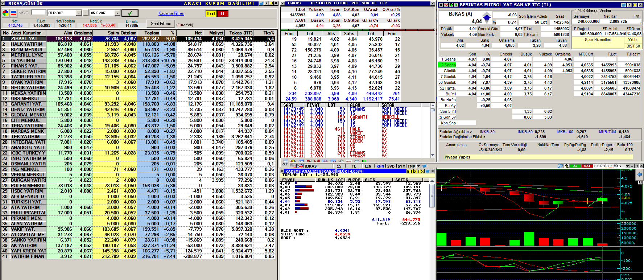644x280 pixels.
Task: Share the Kademe Analizi window on Twitter
Action: coord(427,171)
